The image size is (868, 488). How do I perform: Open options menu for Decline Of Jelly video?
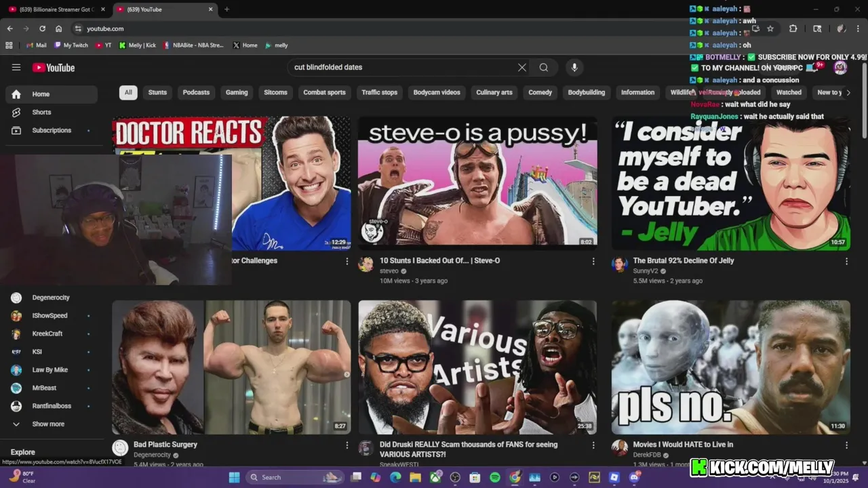[x=846, y=261]
